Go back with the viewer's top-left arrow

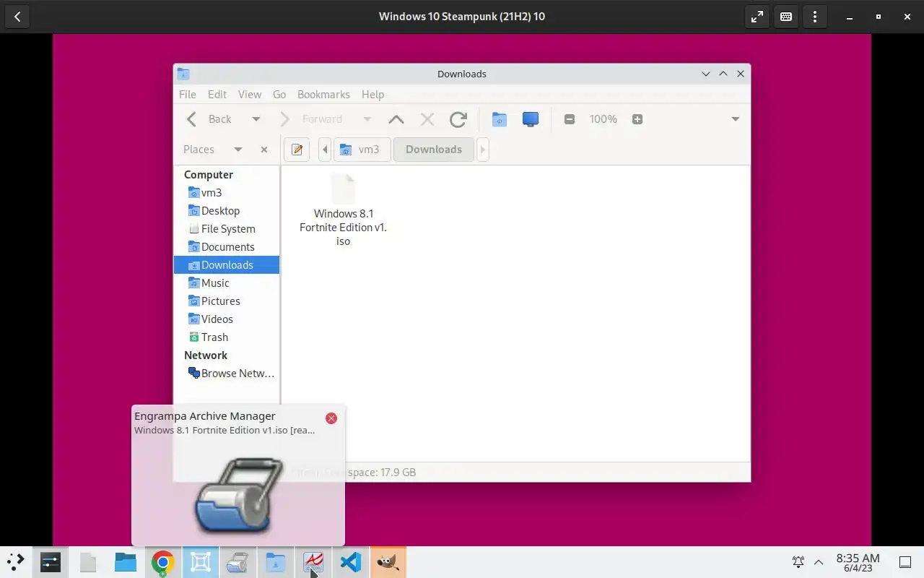(17, 17)
